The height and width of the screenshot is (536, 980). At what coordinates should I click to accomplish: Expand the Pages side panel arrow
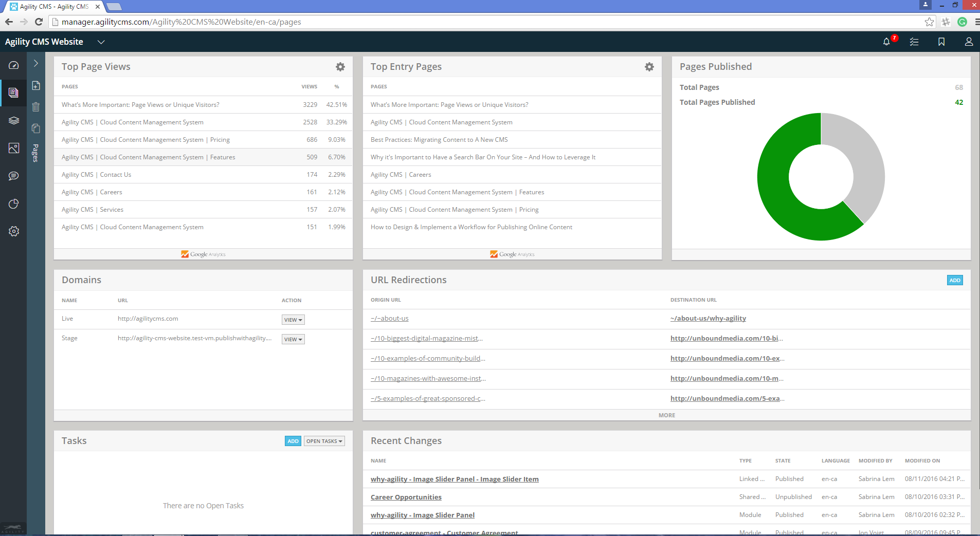pyautogui.click(x=36, y=63)
